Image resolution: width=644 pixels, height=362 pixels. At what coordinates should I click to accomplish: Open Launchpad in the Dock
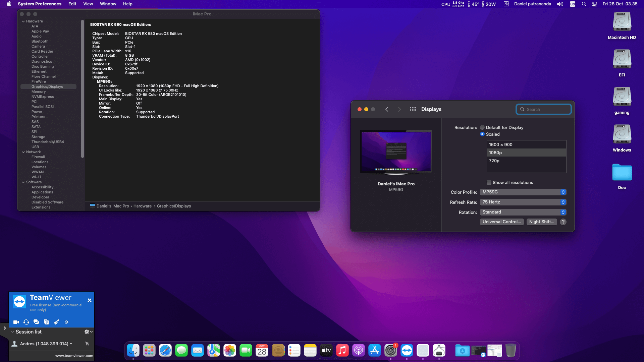(149, 351)
